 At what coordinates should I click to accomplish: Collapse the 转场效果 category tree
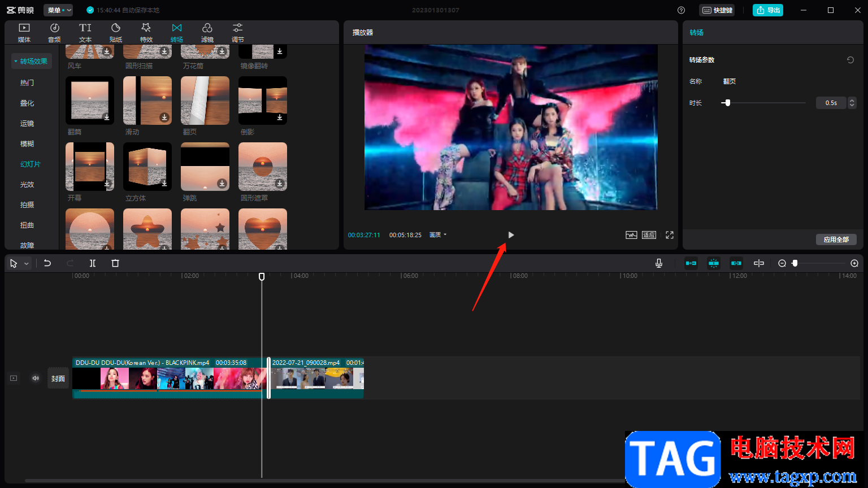click(x=16, y=61)
